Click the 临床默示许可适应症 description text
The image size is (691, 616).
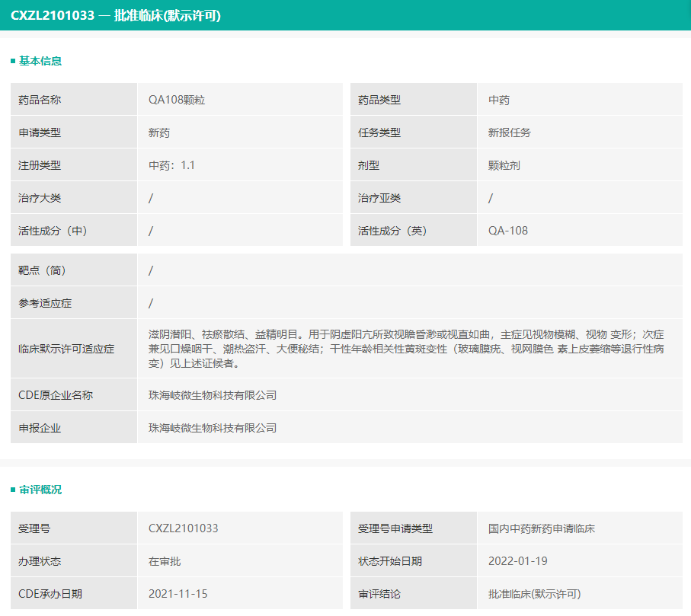pos(406,349)
